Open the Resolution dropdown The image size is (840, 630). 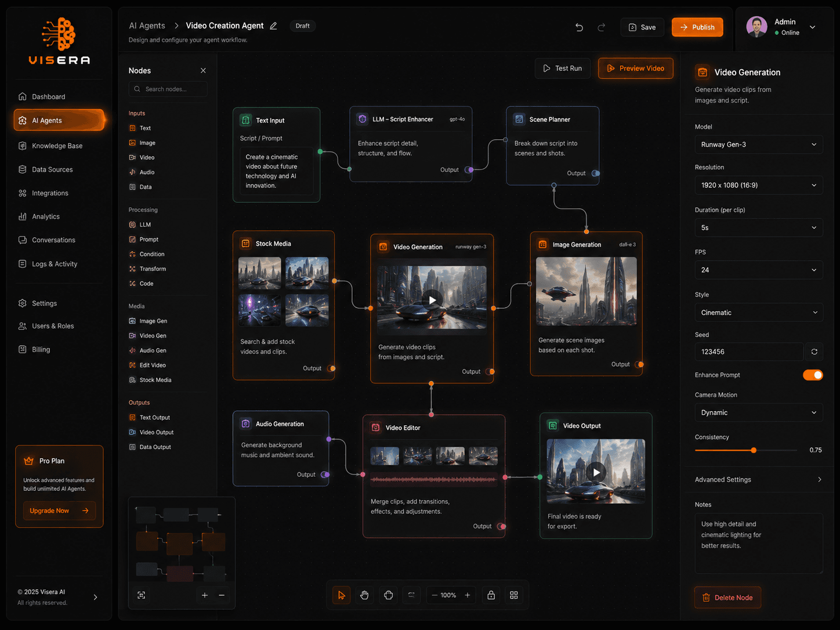tap(759, 185)
